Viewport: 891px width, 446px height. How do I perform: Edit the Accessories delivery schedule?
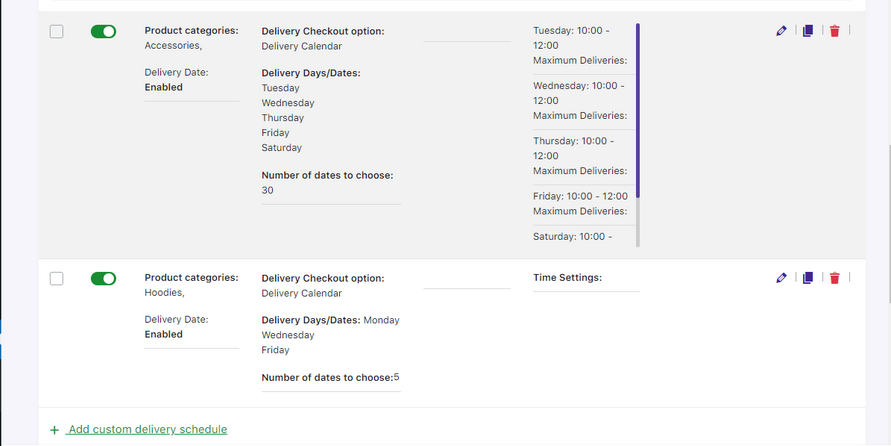click(x=781, y=31)
